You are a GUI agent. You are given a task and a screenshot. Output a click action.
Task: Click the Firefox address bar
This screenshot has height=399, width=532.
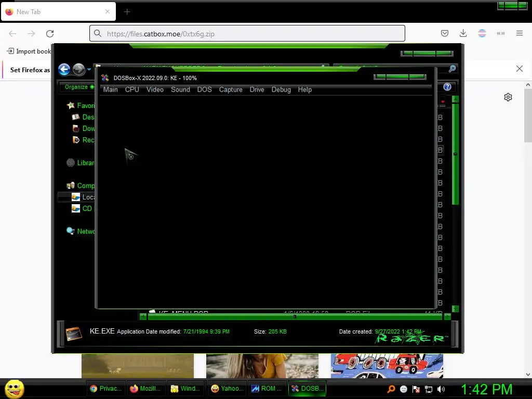(x=247, y=34)
